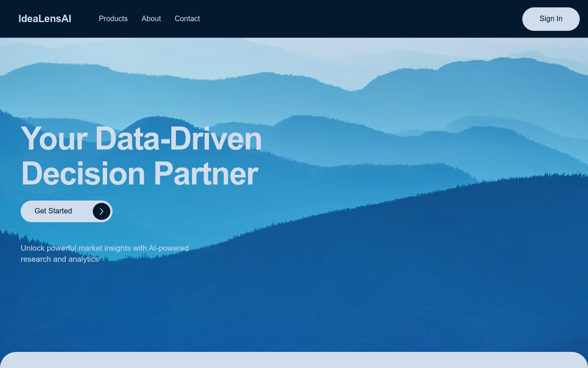Go to the About page
The width and height of the screenshot is (588, 368).
pyautogui.click(x=151, y=19)
